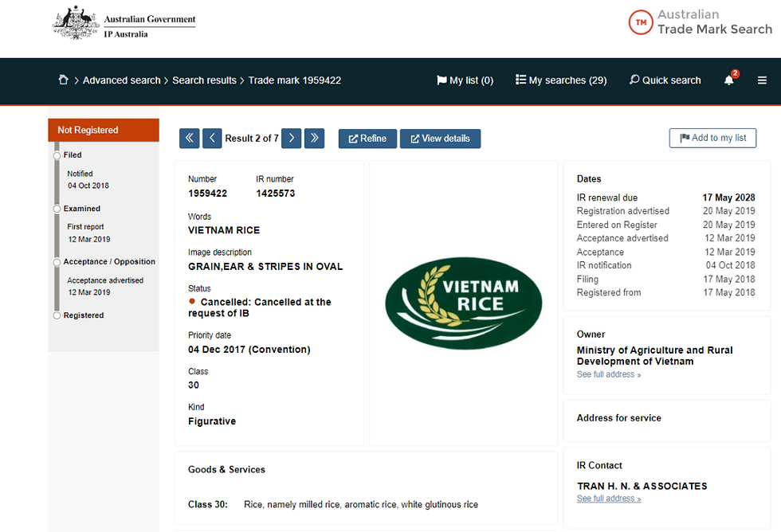Go to previous result arrow
The image size is (781, 532).
(212, 138)
